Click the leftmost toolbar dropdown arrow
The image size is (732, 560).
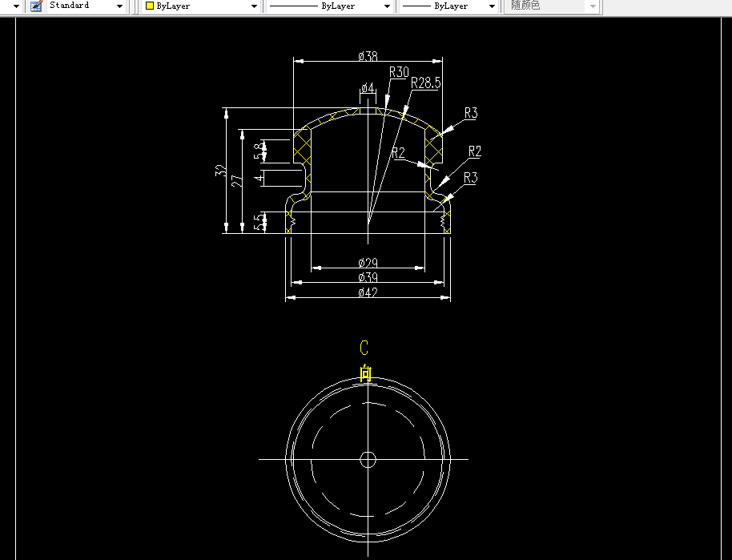[x=16, y=6]
